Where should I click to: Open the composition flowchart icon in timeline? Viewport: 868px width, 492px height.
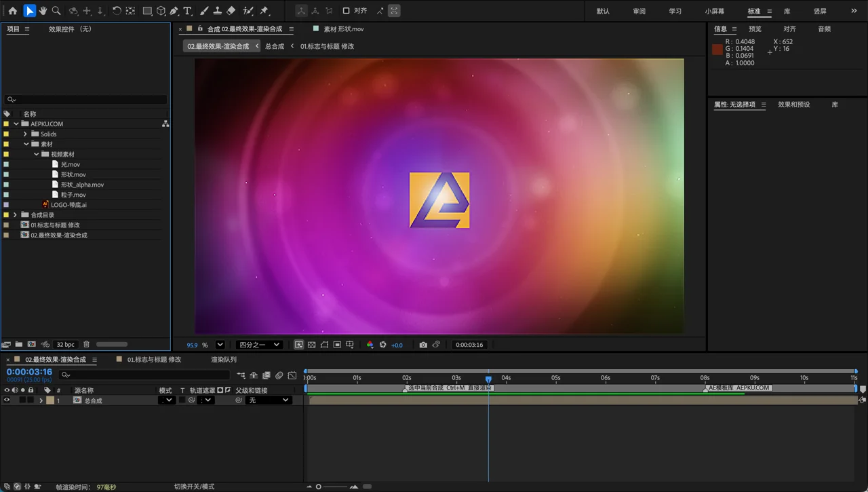(x=241, y=375)
